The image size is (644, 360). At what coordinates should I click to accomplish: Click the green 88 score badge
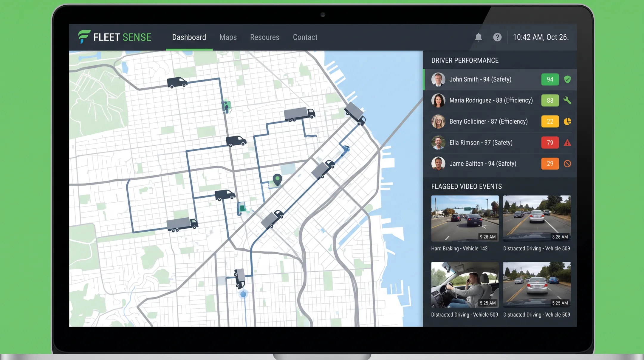(550, 101)
